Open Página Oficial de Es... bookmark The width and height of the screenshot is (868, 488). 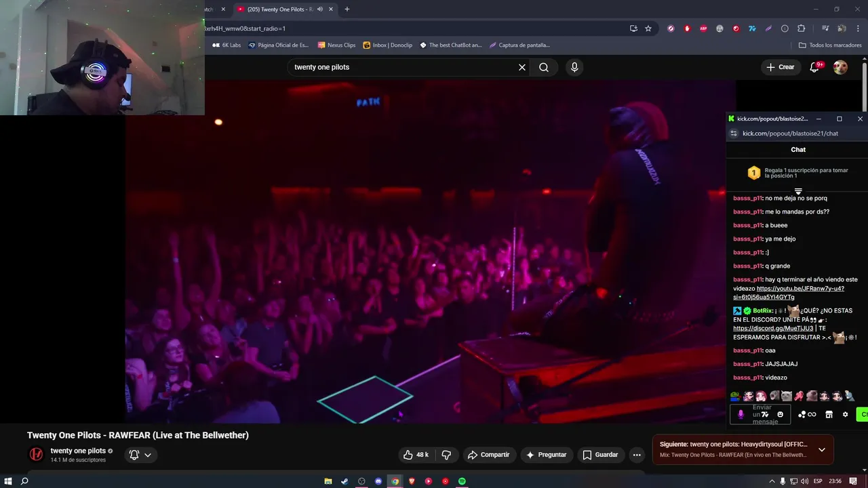278,45
